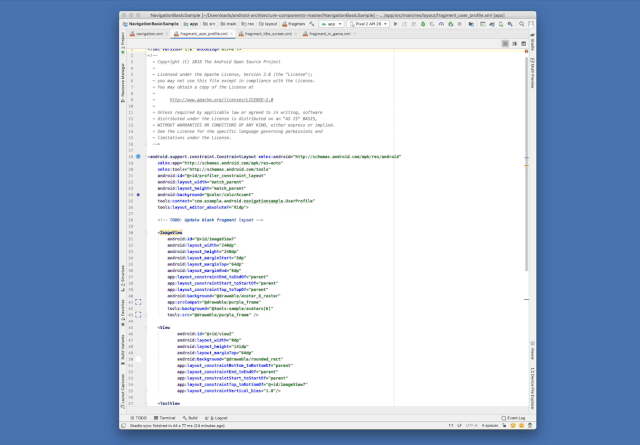Switch editor to Code-only view mode
Image resolution: width=640 pixels, height=445 pixels.
tap(504, 43)
